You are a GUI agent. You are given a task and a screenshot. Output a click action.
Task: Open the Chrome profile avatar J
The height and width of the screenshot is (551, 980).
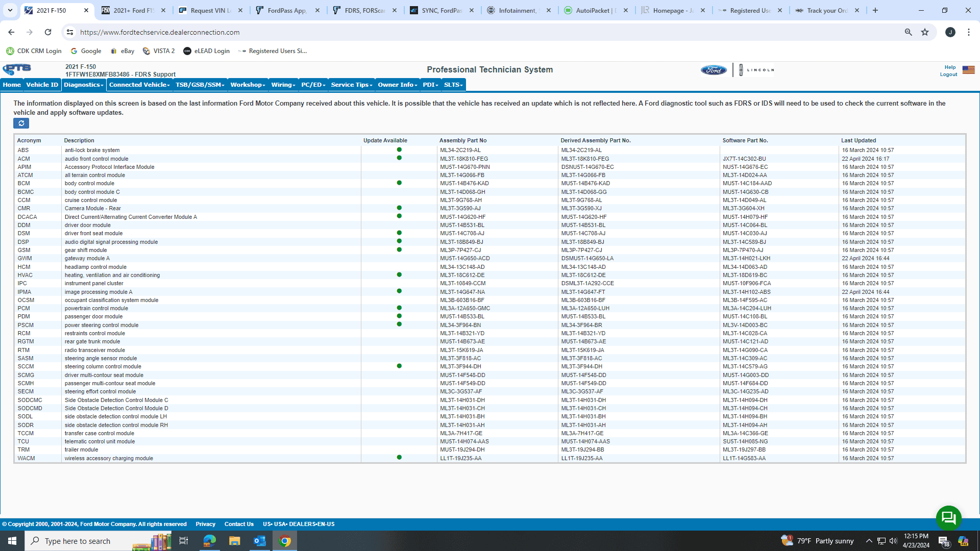[950, 32]
